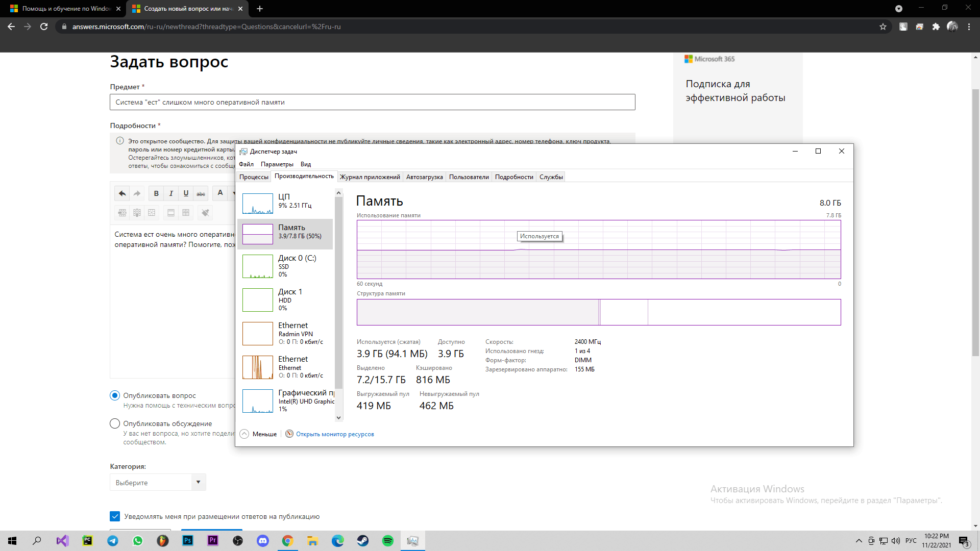Click the table properties grid icon
The height and width of the screenshot is (551, 980).
pos(186,213)
